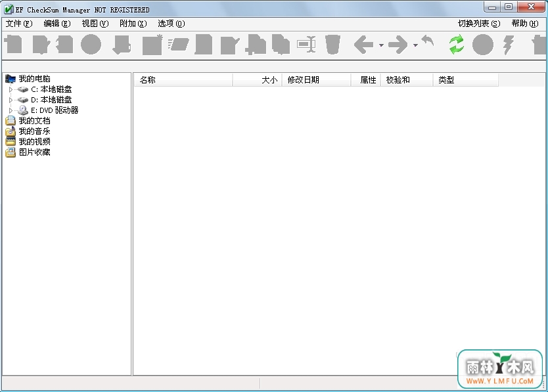Click the document with left arrow toolbar icon

point(64,45)
